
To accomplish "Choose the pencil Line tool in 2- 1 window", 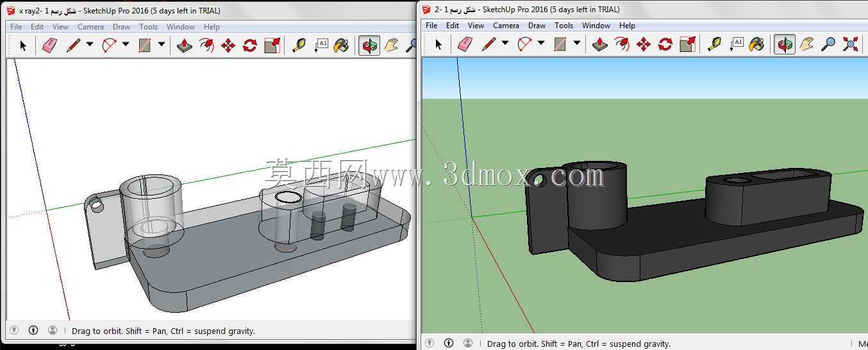I will (x=488, y=44).
